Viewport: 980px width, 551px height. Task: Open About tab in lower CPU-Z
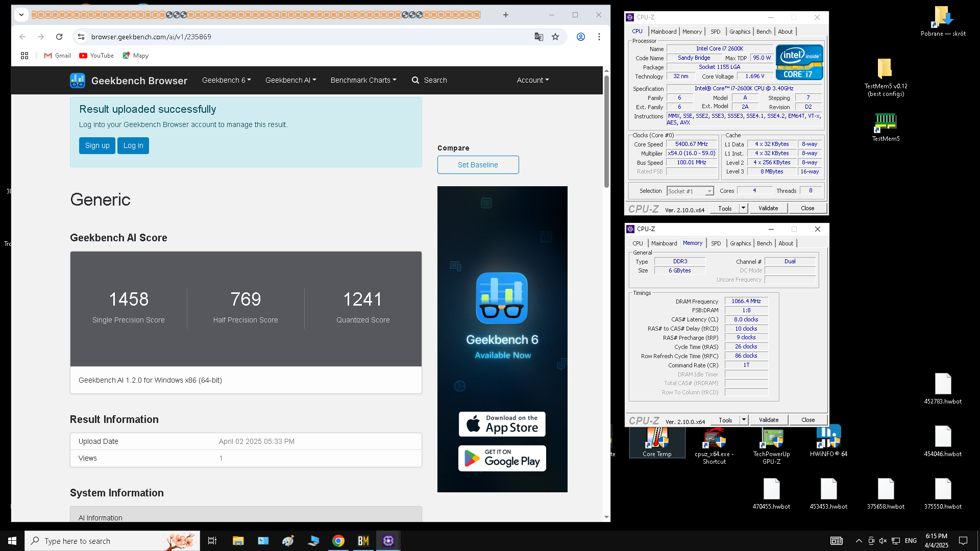[x=786, y=243]
